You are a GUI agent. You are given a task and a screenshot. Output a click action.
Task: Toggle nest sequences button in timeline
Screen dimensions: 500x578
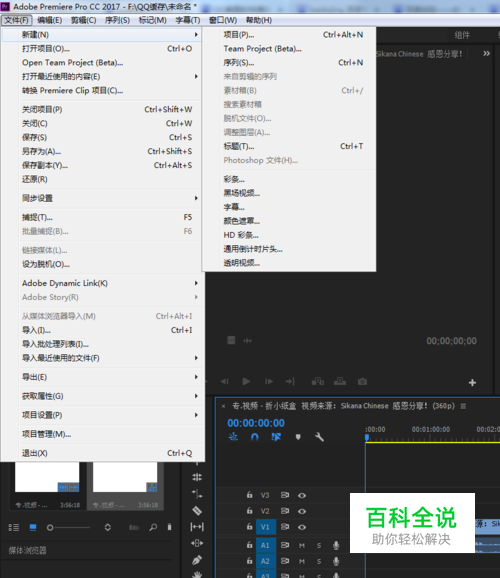[x=233, y=437]
